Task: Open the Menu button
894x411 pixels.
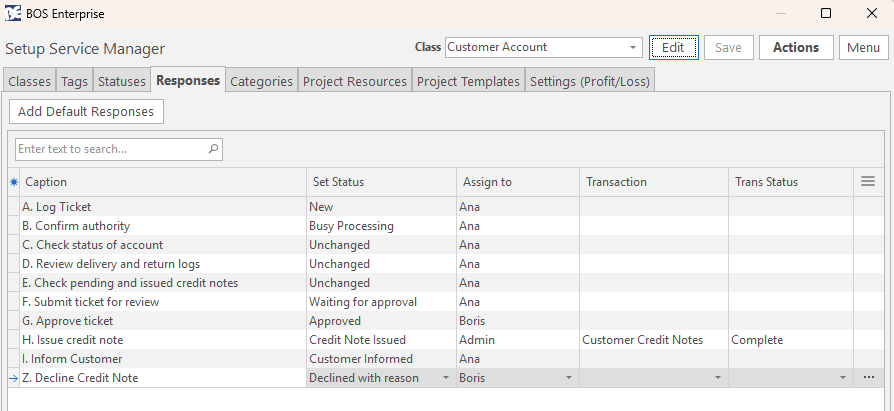Action: tap(863, 47)
